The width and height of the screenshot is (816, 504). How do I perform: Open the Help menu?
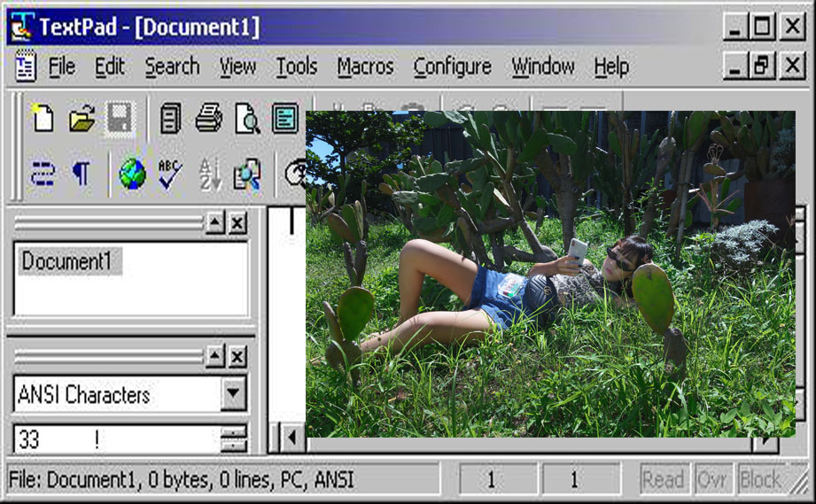[611, 67]
